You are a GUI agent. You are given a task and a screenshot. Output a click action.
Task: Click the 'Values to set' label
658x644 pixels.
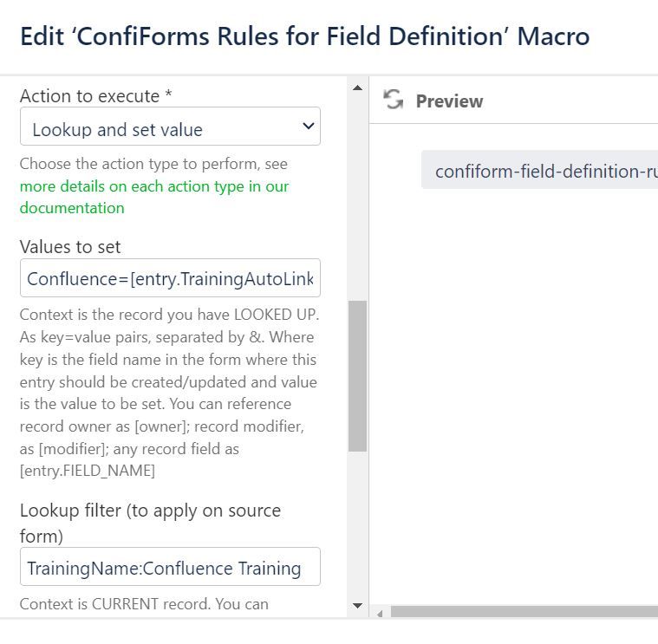coord(70,247)
